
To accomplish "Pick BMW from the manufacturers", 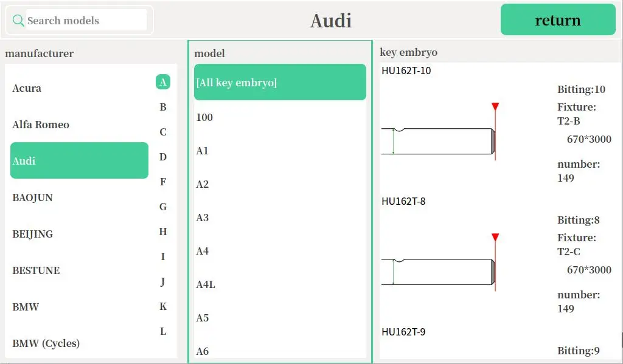I will pos(26,307).
